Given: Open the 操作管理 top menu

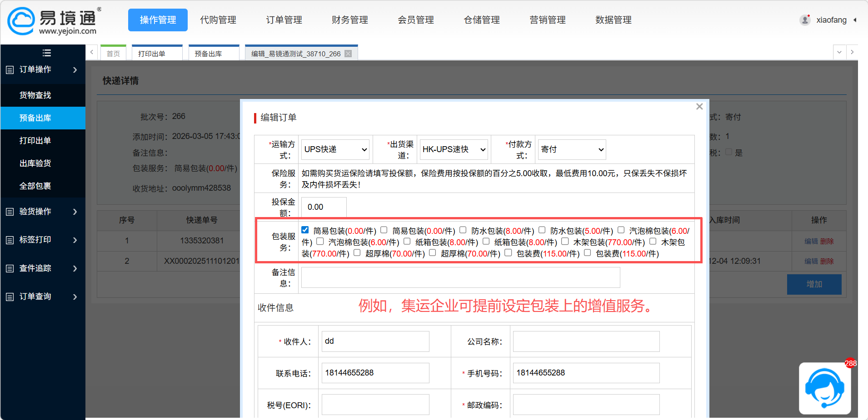Looking at the screenshot, I should coord(158,20).
